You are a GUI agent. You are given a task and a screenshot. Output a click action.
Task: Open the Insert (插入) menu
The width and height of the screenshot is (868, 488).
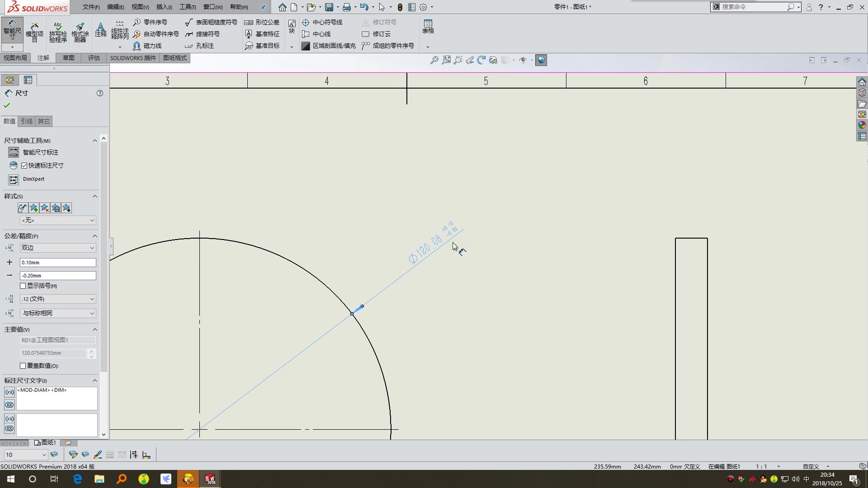click(x=164, y=7)
